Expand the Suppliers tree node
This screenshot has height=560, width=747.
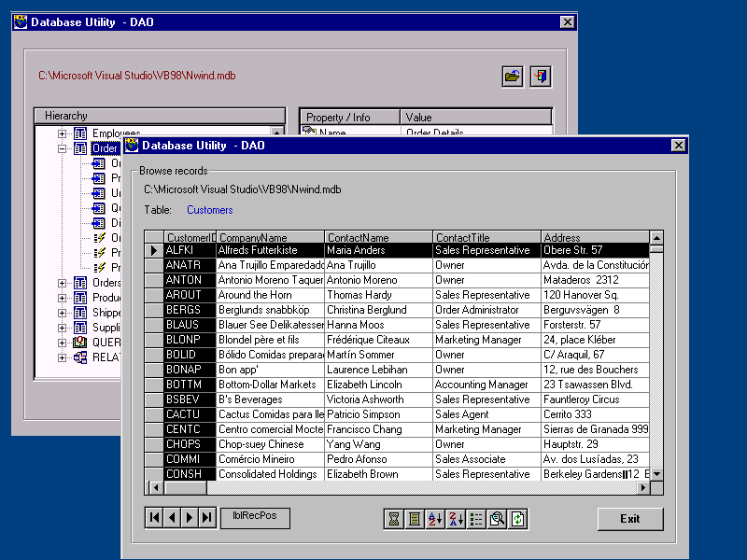[x=62, y=328]
